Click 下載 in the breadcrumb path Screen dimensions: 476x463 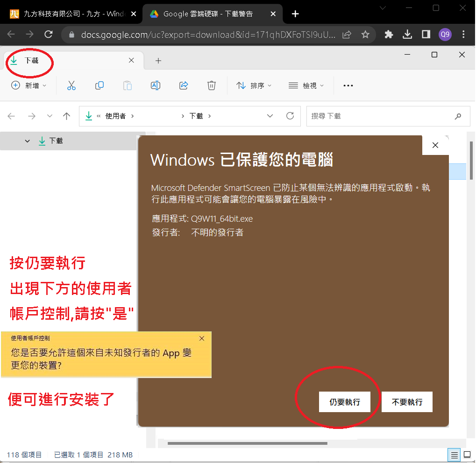coord(196,116)
